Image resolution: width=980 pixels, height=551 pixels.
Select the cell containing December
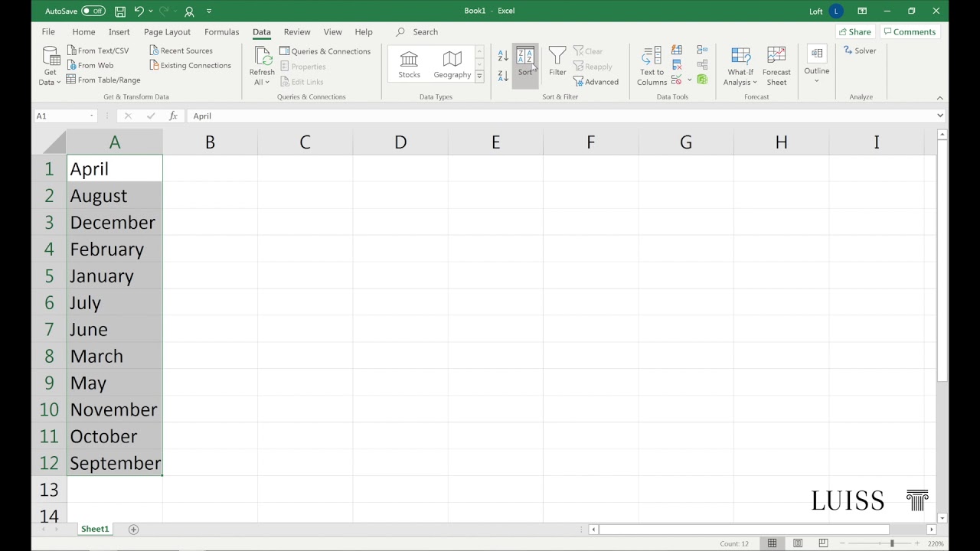point(115,223)
